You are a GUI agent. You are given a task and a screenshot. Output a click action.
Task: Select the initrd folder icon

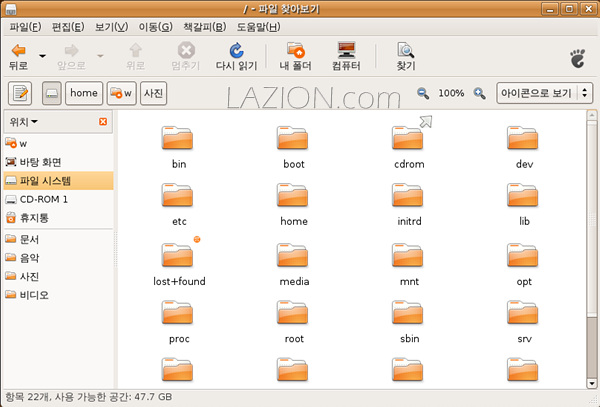coord(408,195)
